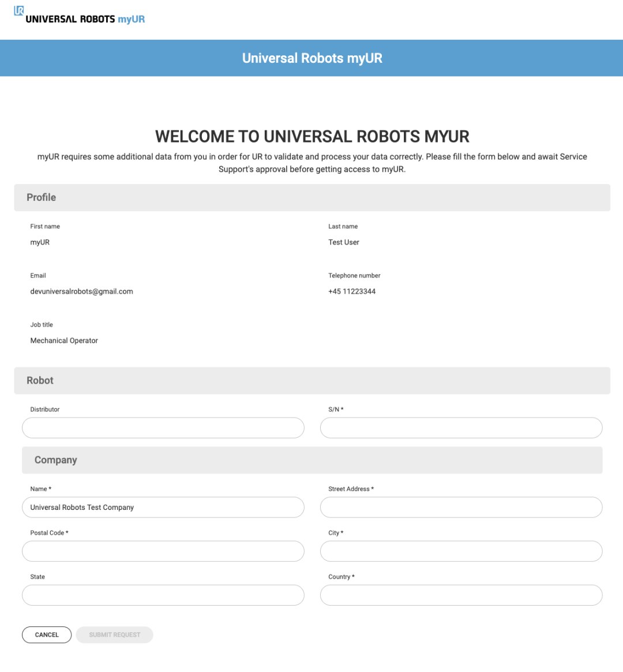Viewport: 623px width, 672px height.
Task: Click the Distributor input field
Action: (x=163, y=427)
